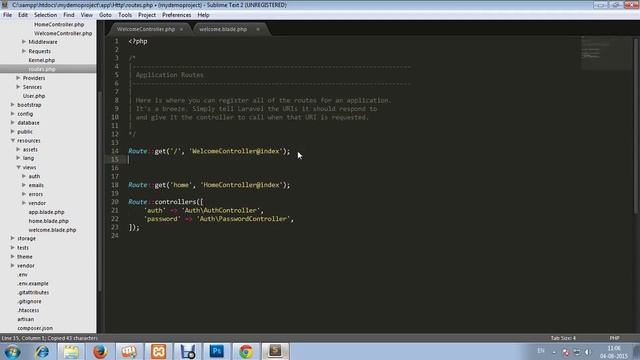This screenshot has width=640, height=360.
Task: Collapse the resources folder
Action: click(x=13, y=140)
